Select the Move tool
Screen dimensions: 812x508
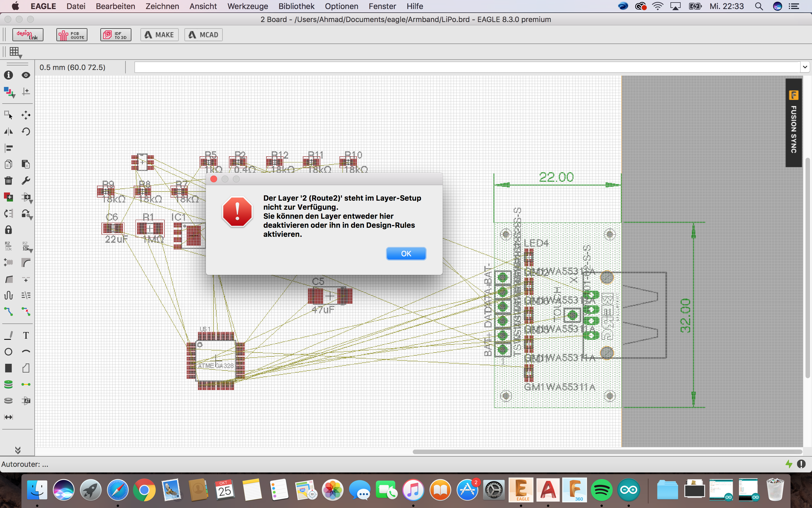click(x=26, y=115)
